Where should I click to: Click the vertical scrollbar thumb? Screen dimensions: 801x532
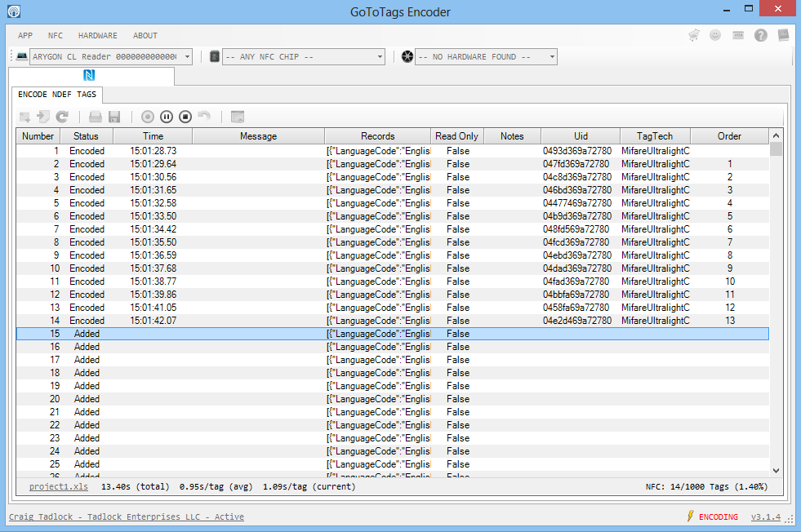click(x=776, y=149)
